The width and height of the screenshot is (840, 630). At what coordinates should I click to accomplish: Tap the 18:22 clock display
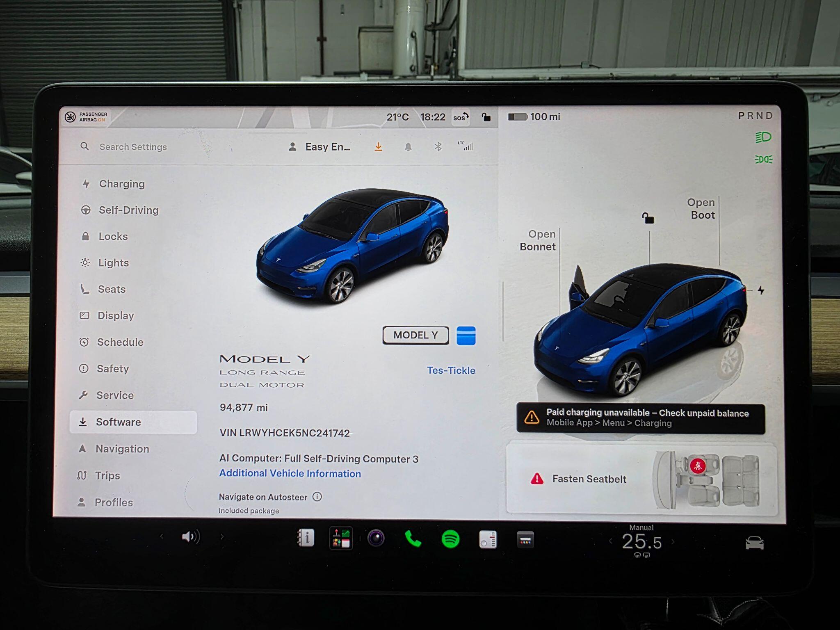pyautogui.click(x=432, y=117)
